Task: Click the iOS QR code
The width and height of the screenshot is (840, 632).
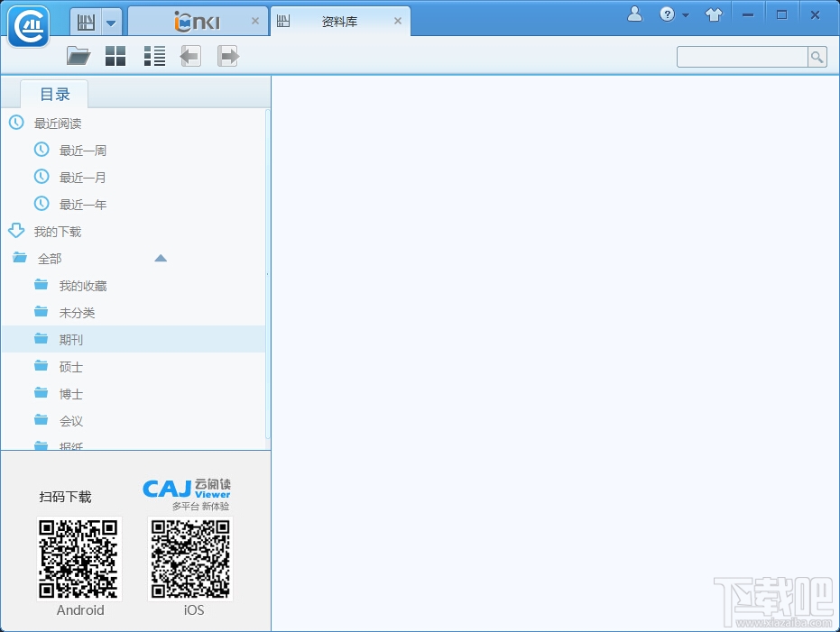Action: (190, 559)
